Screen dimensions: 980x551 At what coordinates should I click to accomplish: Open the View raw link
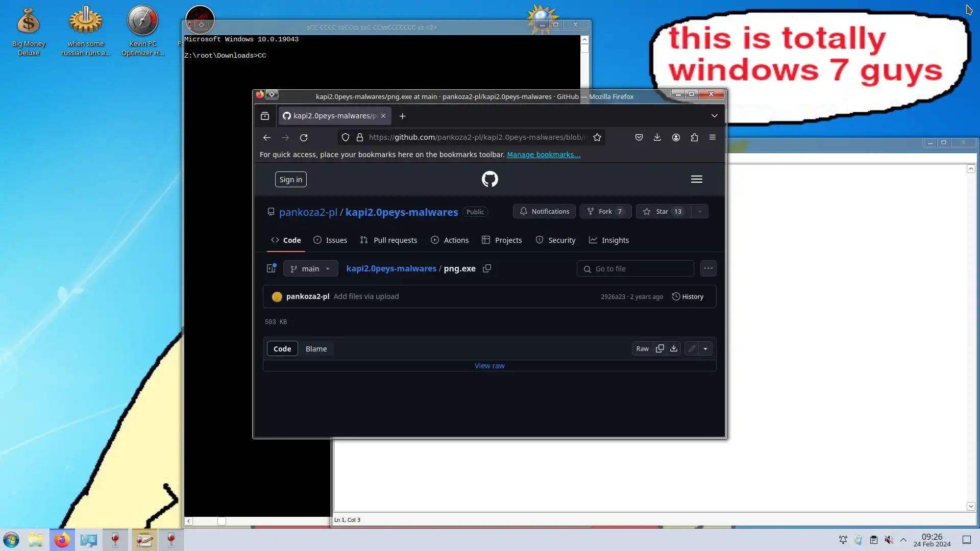click(489, 366)
